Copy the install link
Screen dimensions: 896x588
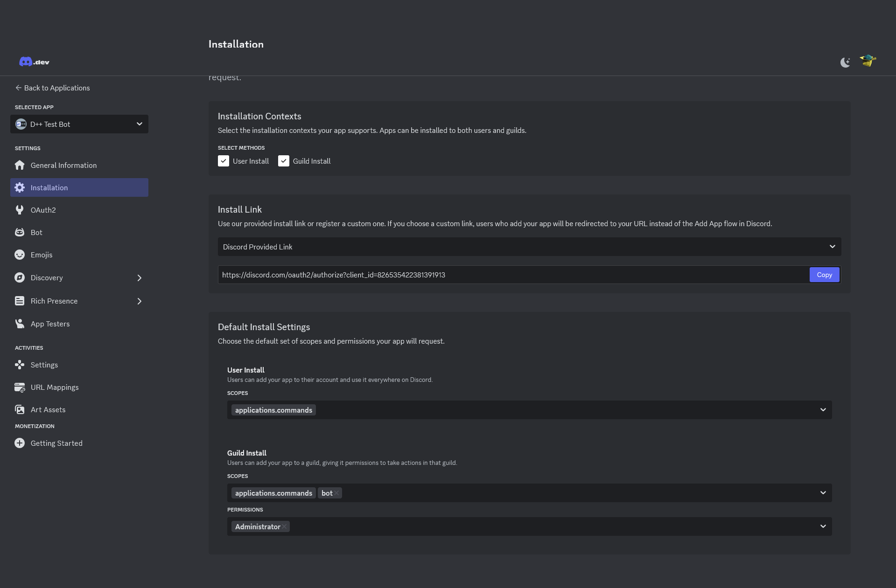(x=824, y=275)
